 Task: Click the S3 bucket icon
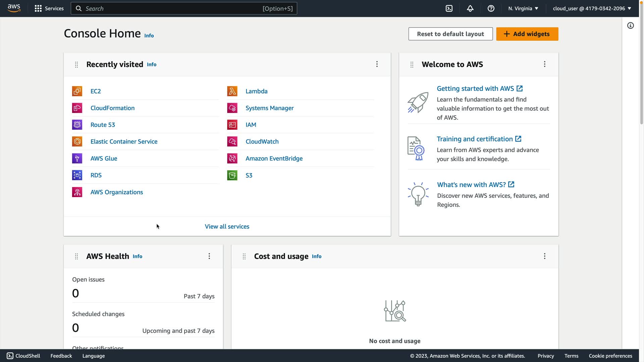[232, 175]
